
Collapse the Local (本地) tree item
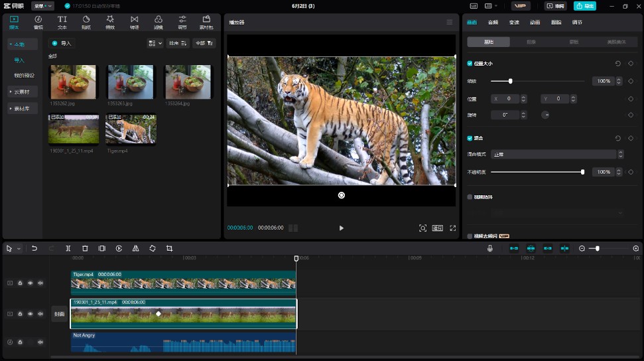[22, 44]
